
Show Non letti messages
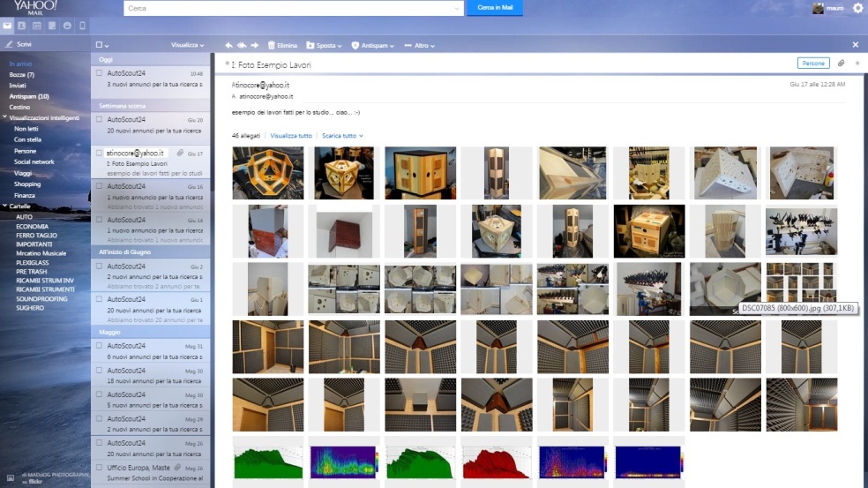pyautogui.click(x=26, y=129)
